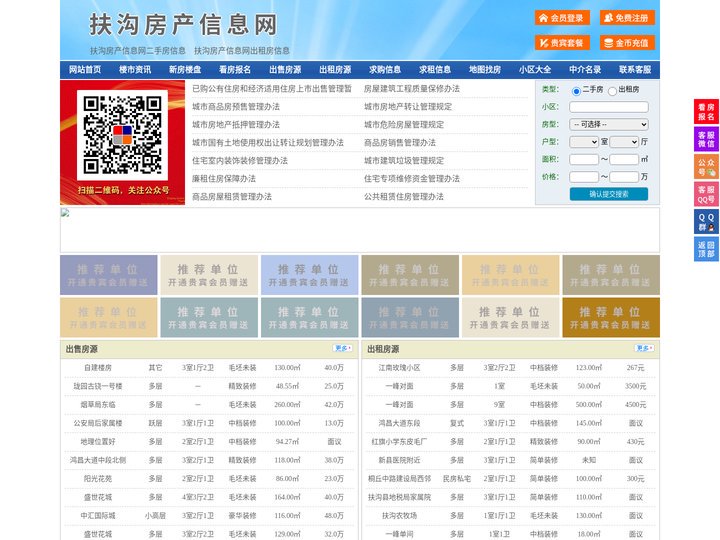Screen dimensions: 720x540
Task: Click 更多 in the 出租房源 header
Action: pos(644,349)
